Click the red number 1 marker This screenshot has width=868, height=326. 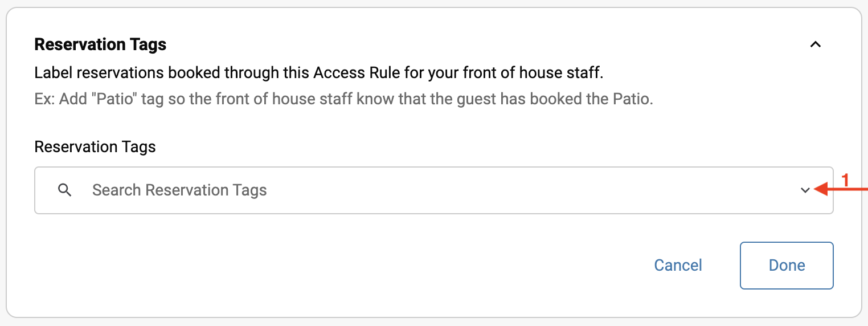pos(845,180)
